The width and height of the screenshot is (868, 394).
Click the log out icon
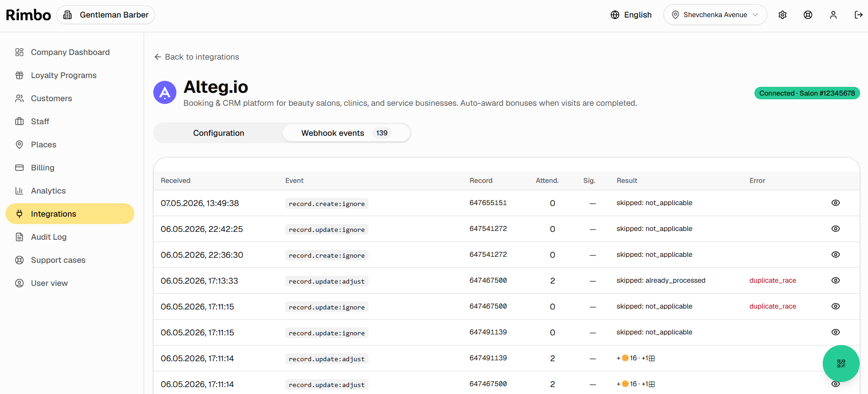coord(859,15)
